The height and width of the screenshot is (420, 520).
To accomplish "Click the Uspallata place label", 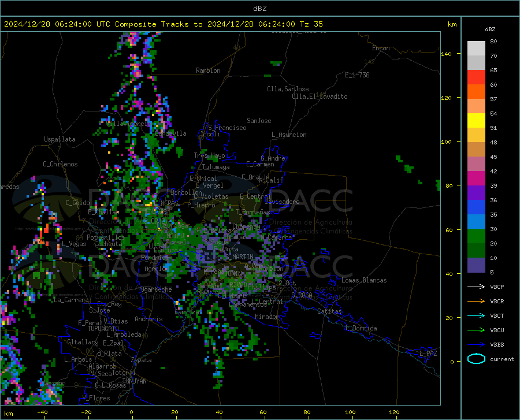I will 60,139.
